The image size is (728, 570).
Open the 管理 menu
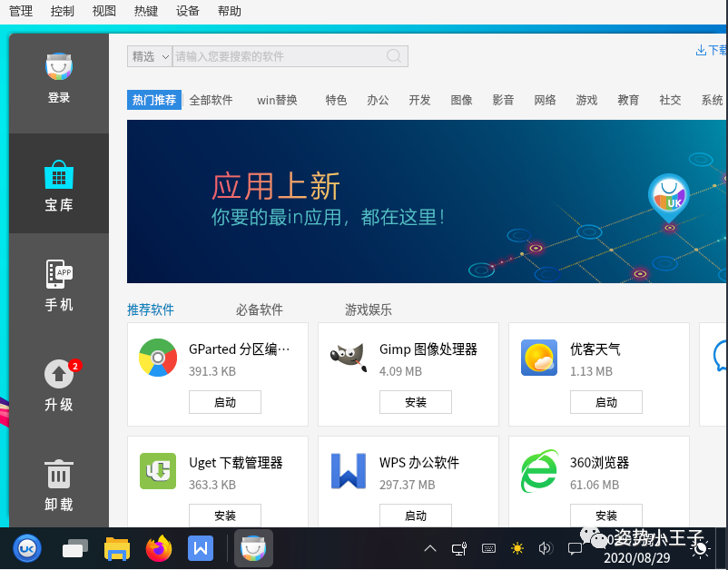pyautogui.click(x=21, y=11)
